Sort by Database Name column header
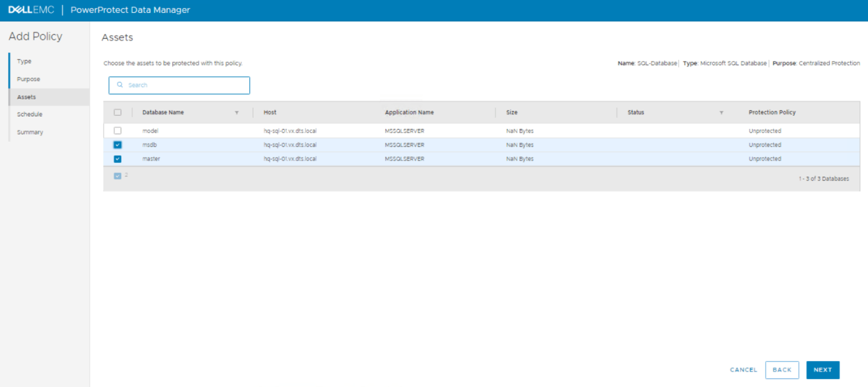 coord(163,113)
